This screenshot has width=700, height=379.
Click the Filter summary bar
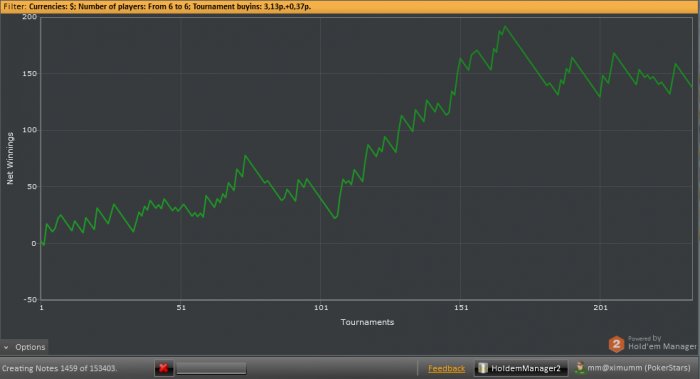pos(350,7)
